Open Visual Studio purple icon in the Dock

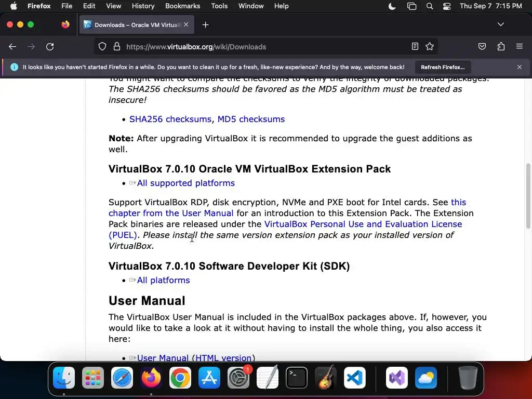(x=397, y=378)
